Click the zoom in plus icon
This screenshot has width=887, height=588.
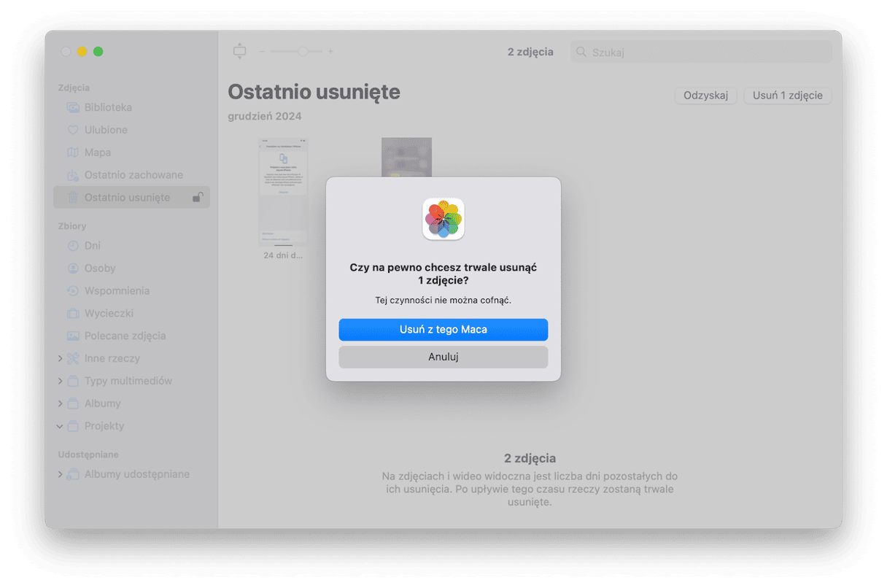click(330, 52)
